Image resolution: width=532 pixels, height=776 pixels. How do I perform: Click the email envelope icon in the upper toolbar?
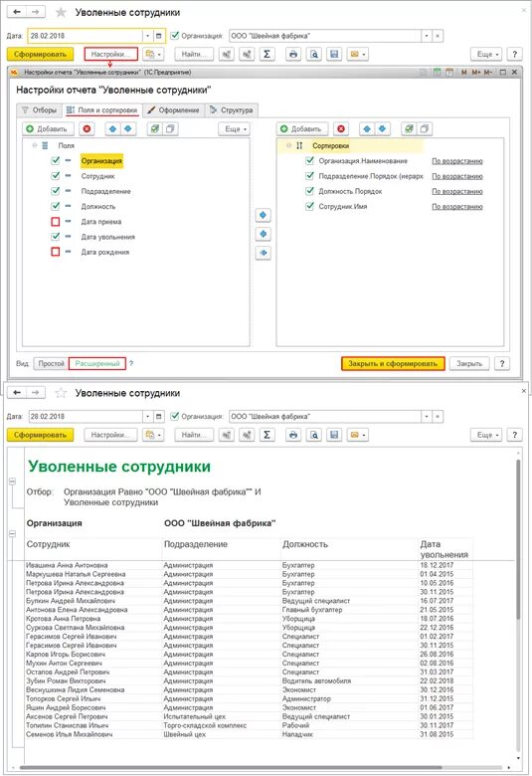coord(354,55)
